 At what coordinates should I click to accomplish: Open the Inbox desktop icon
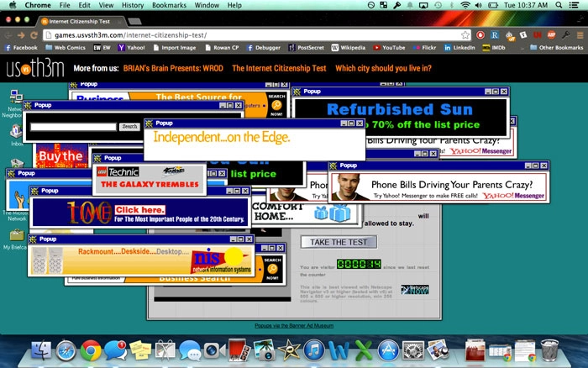point(16,135)
